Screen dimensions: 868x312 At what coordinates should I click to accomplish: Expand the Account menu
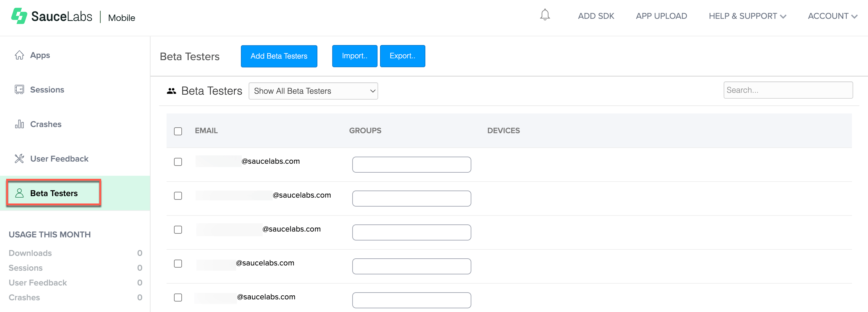[x=832, y=16]
